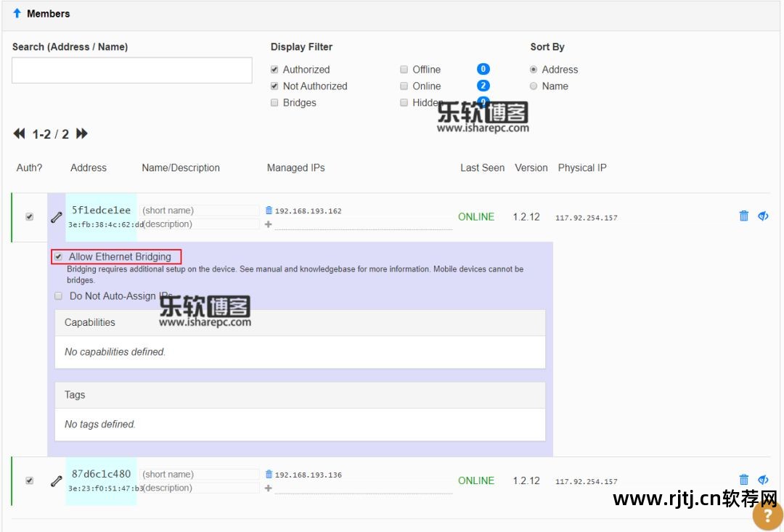Viewport: 784px width, 532px height.
Task: Edit short name field for 87d6c1c480
Action: (x=200, y=474)
